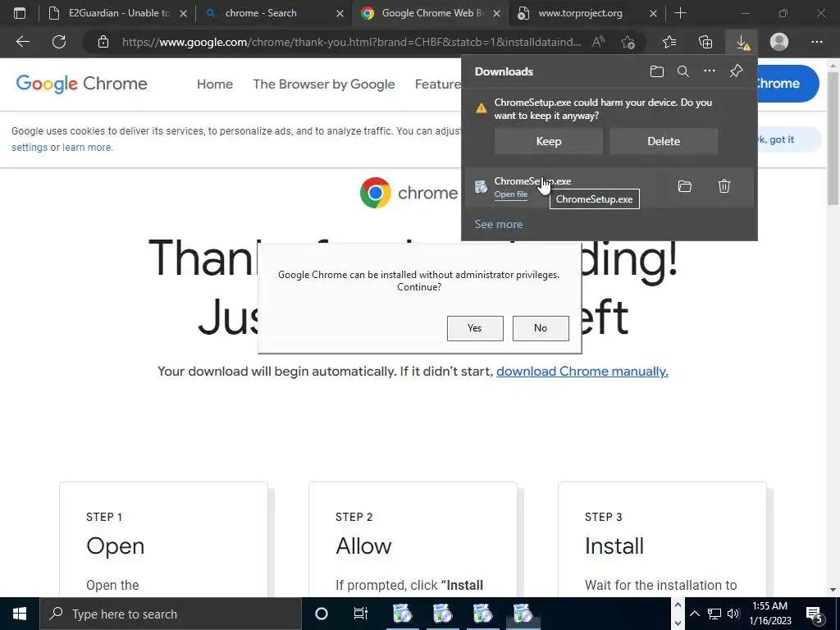Click the Google Chrome logo

pos(81,84)
